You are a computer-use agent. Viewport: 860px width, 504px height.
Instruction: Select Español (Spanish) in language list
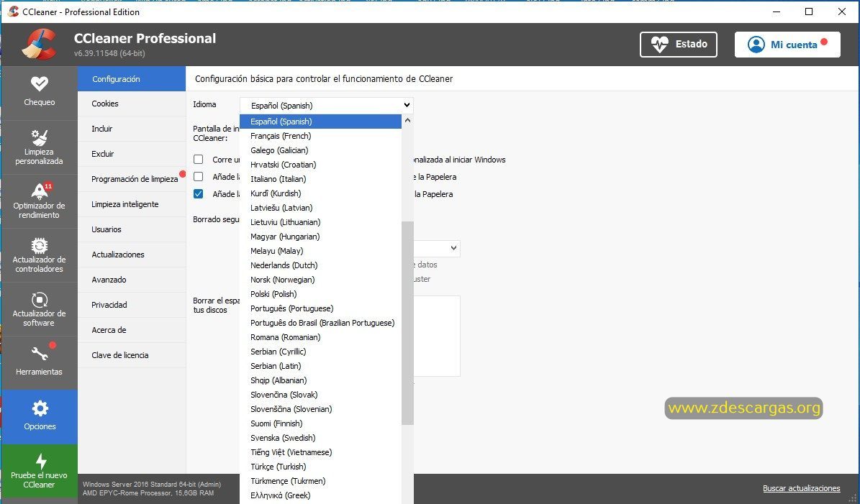(321, 122)
